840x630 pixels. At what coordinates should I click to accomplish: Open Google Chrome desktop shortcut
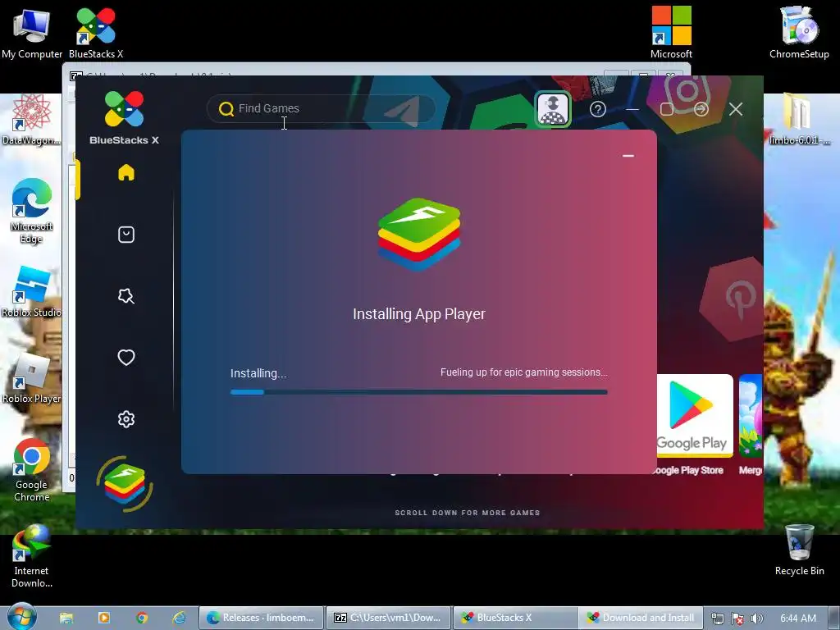pyautogui.click(x=32, y=470)
